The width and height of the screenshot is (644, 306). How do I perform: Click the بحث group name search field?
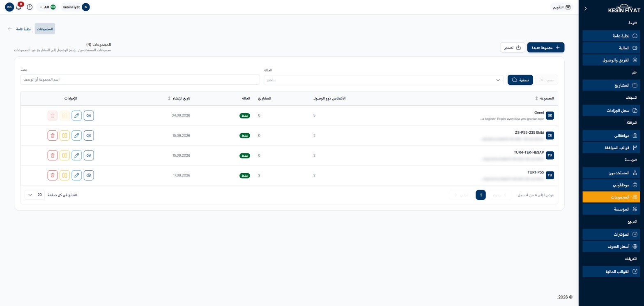140,80
